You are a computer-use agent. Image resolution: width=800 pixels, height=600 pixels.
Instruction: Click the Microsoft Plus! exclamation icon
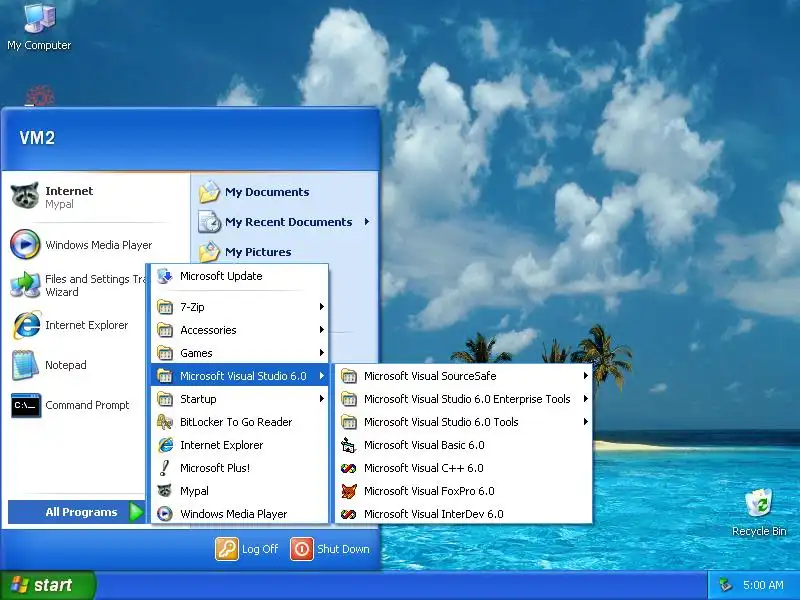[164, 468]
